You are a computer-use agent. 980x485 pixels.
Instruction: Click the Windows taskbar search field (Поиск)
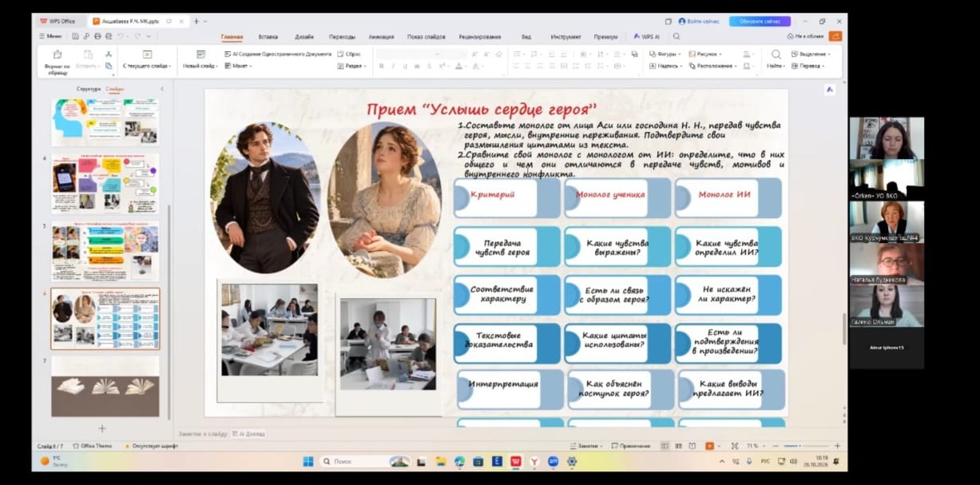[366, 461]
